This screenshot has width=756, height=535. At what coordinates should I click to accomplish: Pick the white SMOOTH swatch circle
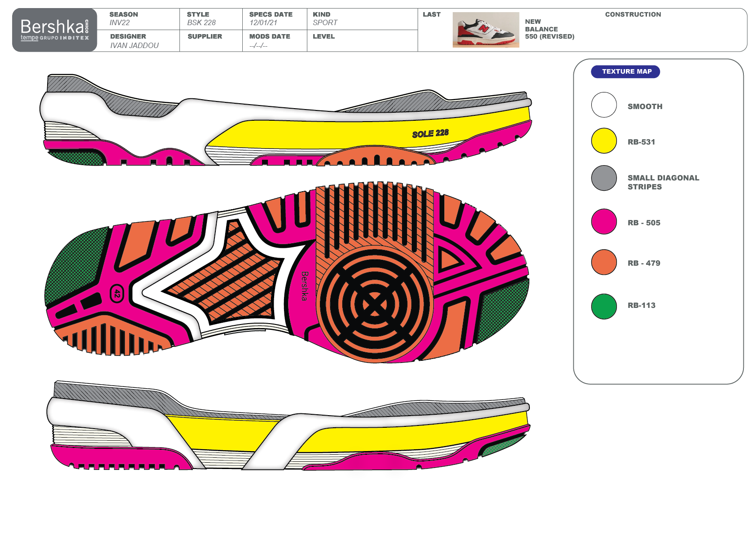pyautogui.click(x=604, y=105)
